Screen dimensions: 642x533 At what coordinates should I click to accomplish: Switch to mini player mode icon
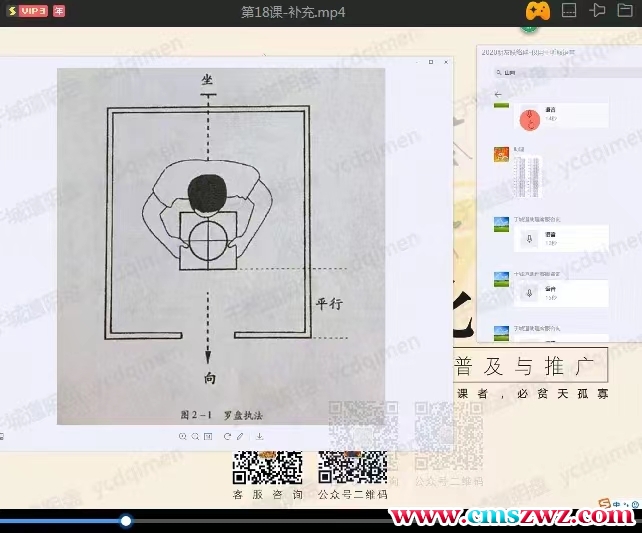click(x=568, y=11)
